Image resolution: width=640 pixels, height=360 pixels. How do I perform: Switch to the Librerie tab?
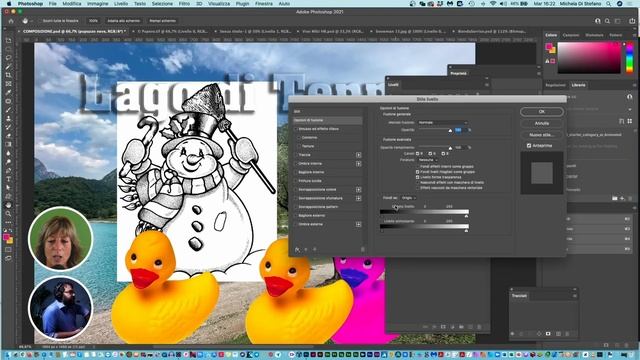click(578, 85)
